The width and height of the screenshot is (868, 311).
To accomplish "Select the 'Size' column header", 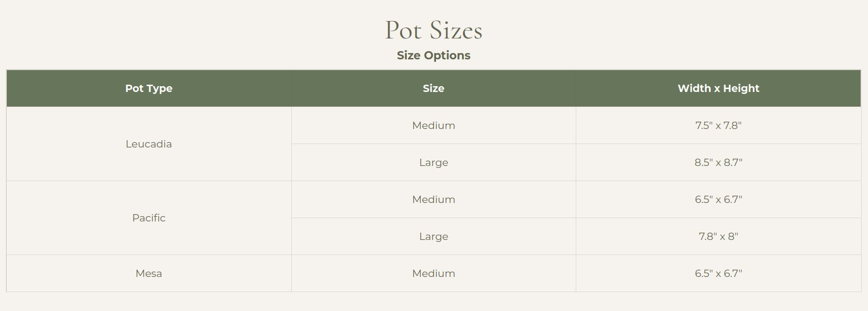I will [x=434, y=89].
